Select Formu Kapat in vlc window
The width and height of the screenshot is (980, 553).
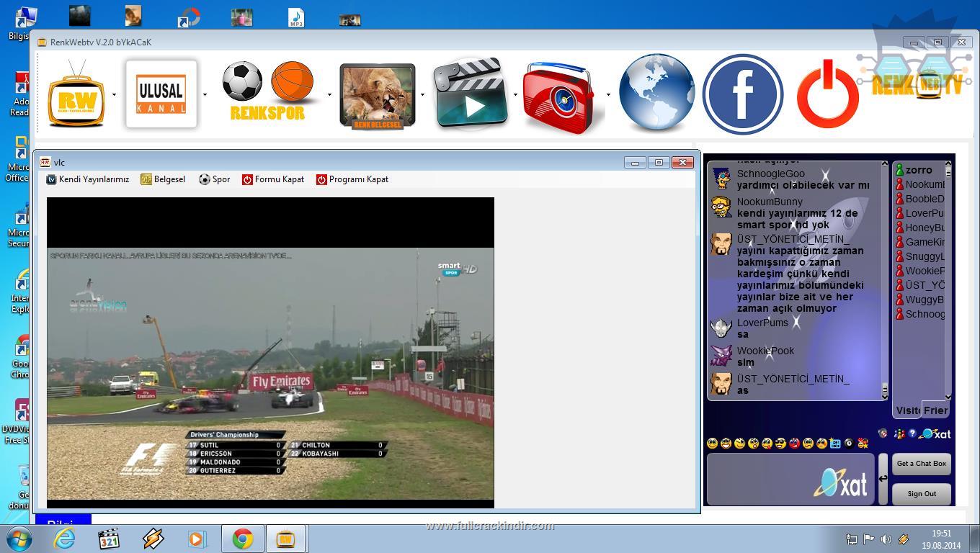click(x=273, y=179)
